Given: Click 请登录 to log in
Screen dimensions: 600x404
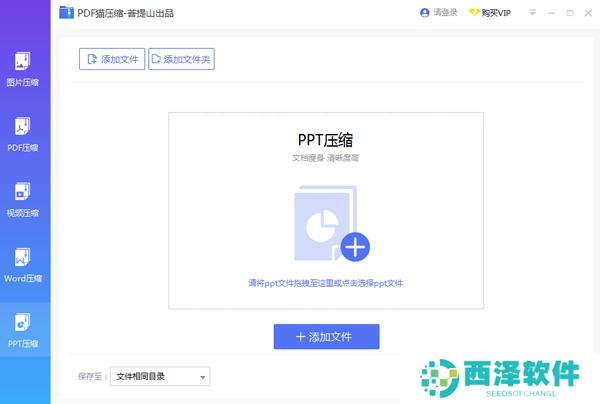Looking at the screenshot, I should click(445, 13).
